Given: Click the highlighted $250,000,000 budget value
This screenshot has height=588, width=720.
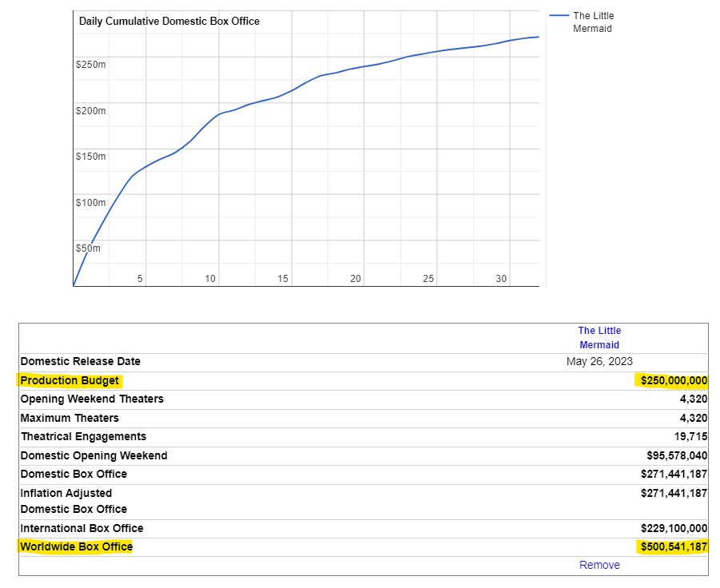Looking at the screenshot, I should 674,380.
